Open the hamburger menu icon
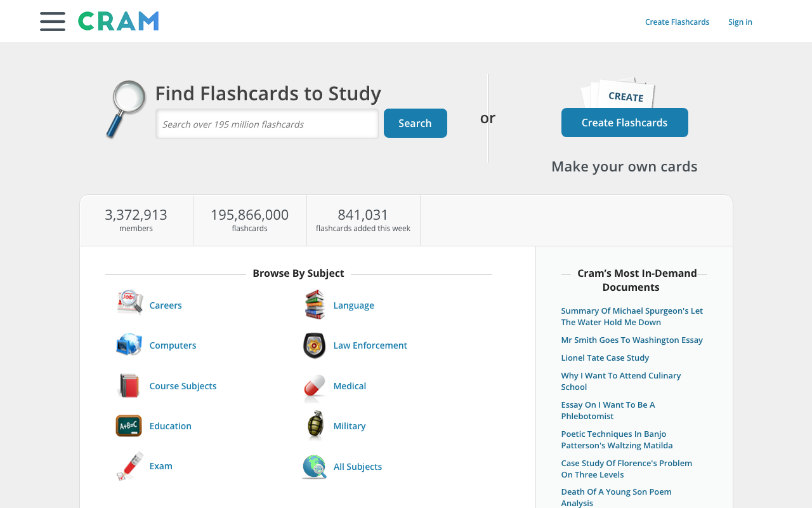This screenshot has width=812, height=508. coord(53,21)
